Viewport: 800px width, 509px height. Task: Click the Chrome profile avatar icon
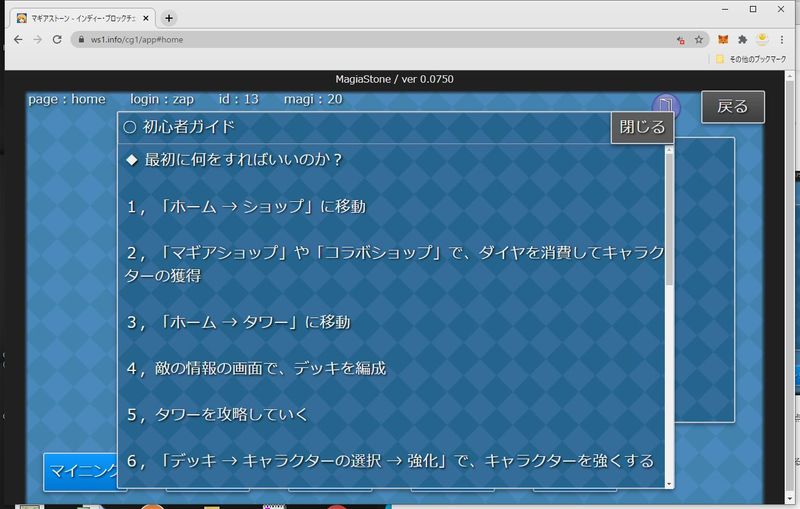[x=762, y=39]
